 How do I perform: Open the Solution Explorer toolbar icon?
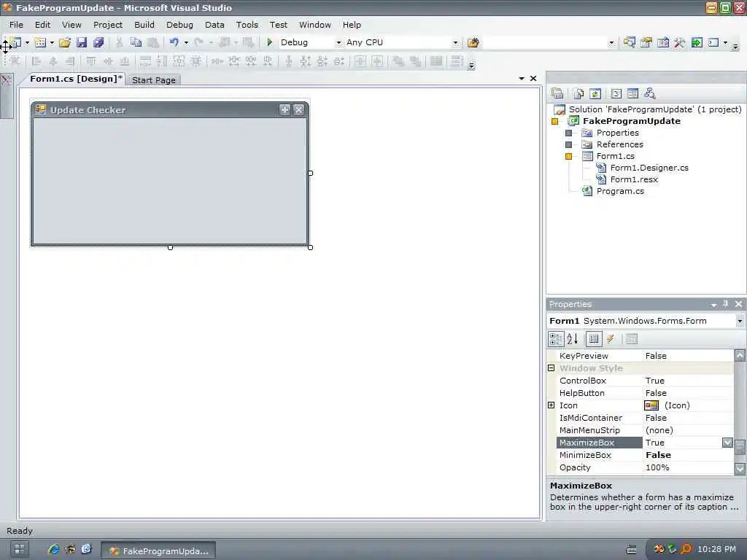tap(629, 42)
